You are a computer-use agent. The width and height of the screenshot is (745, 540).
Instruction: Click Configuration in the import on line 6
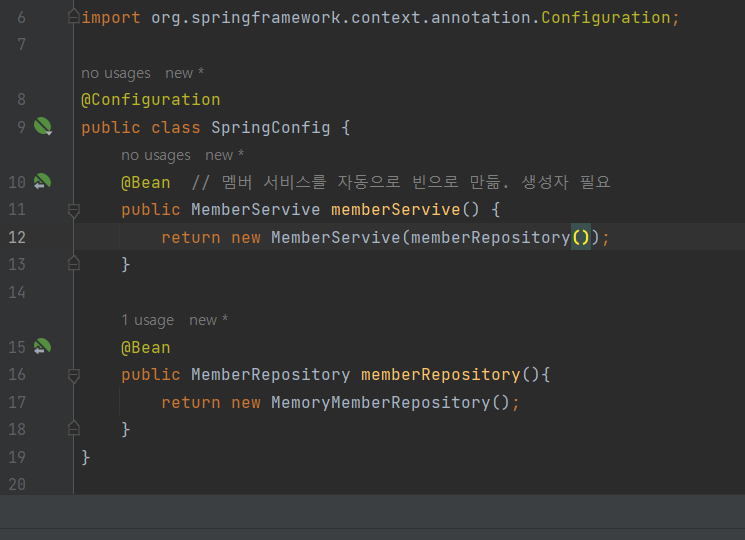point(606,18)
